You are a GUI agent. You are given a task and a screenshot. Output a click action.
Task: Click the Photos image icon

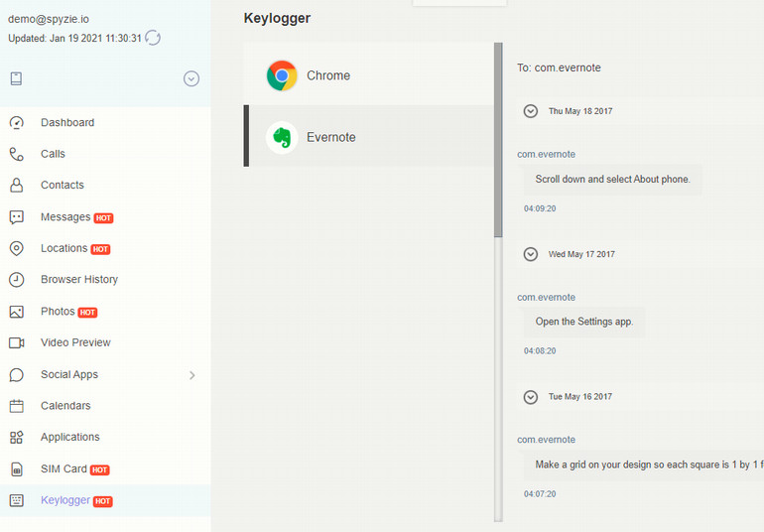17,312
